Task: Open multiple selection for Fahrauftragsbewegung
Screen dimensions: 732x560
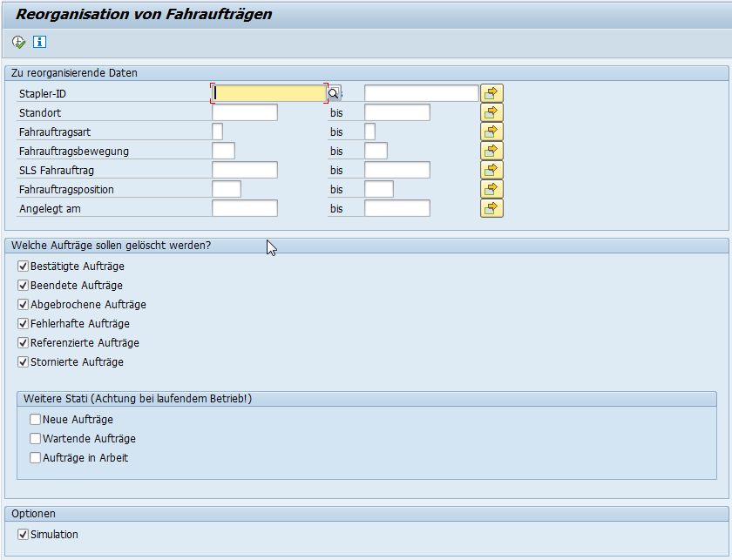Action: coord(491,151)
